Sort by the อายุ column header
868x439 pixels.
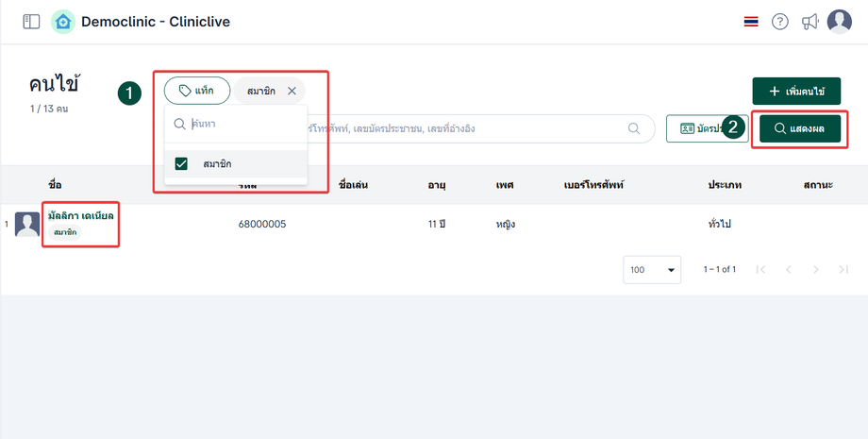[x=435, y=185]
